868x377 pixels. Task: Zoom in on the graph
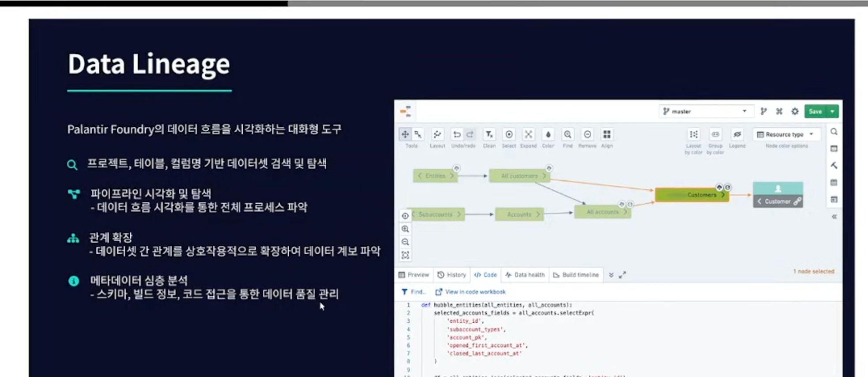[405, 229]
